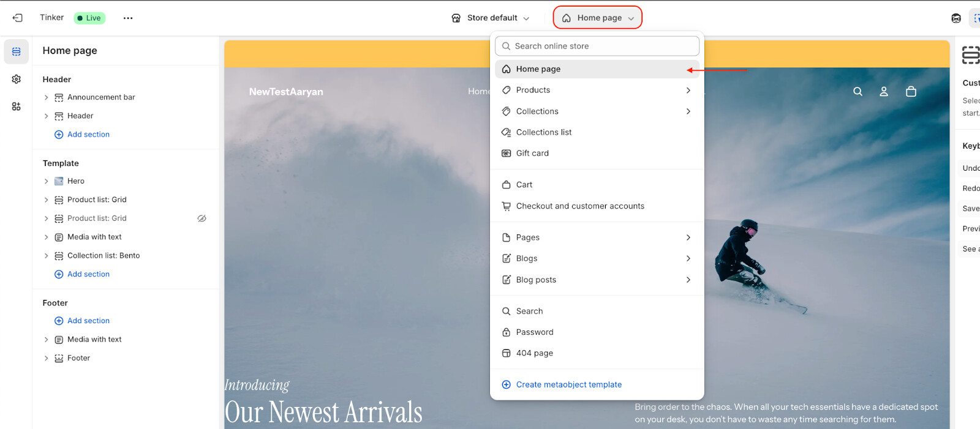Select Search template in menu
Image resolution: width=980 pixels, height=429 pixels.
(x=597, y=311)
